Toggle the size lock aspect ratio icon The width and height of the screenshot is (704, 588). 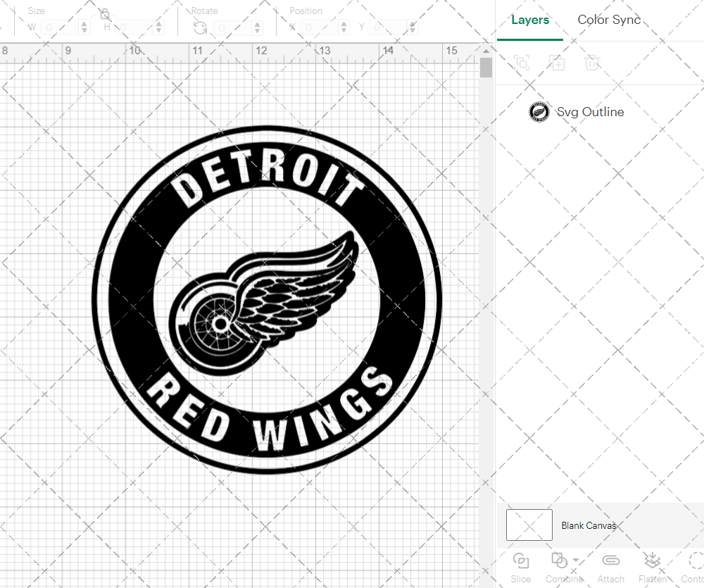(x=105, y=14)
